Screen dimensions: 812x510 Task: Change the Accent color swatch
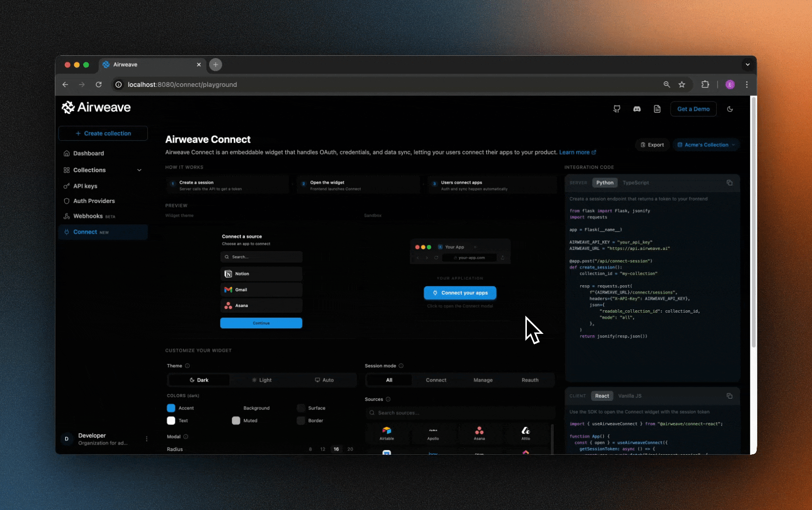pyautogui.click(x=171, y=408)
